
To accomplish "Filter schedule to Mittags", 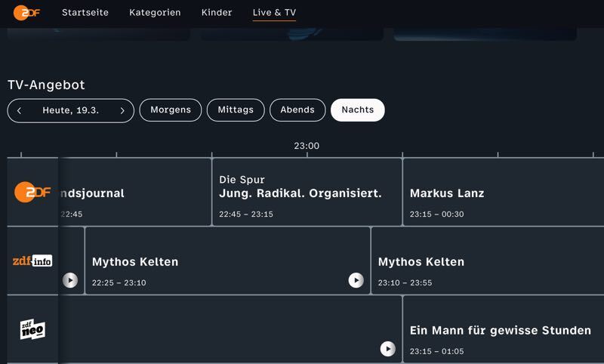I will coord(236,110).
